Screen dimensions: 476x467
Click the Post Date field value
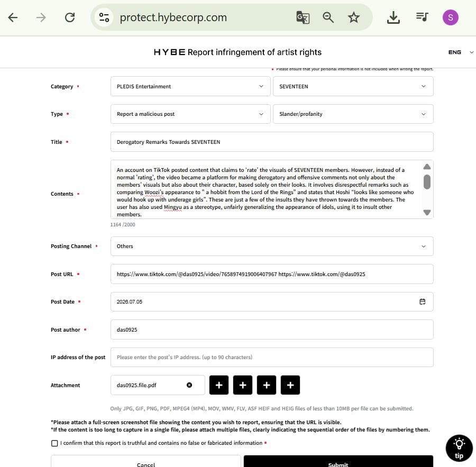pyautogui.click(x=130, y=301)
